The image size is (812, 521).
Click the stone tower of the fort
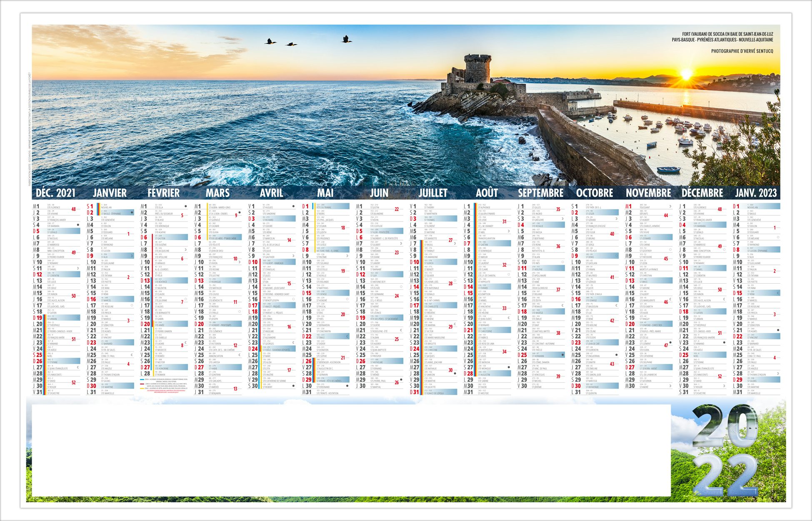point(477,69)
